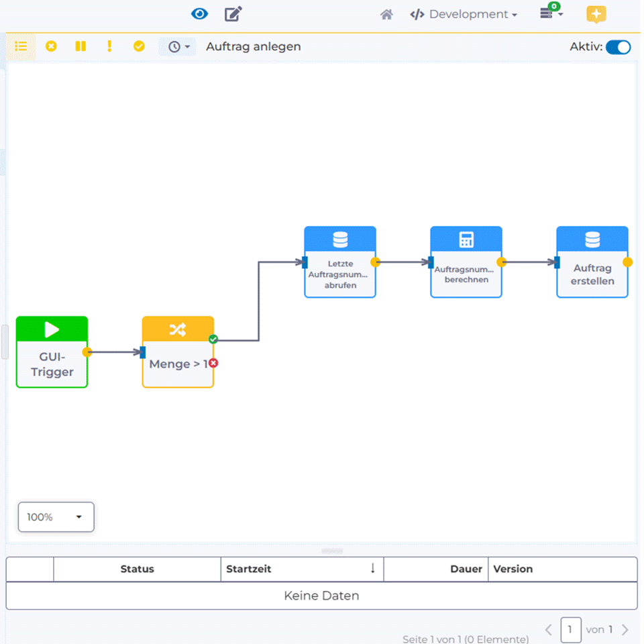Sort table by Startzeit column
The image size is (644, 644).
(x=301, y=569)
